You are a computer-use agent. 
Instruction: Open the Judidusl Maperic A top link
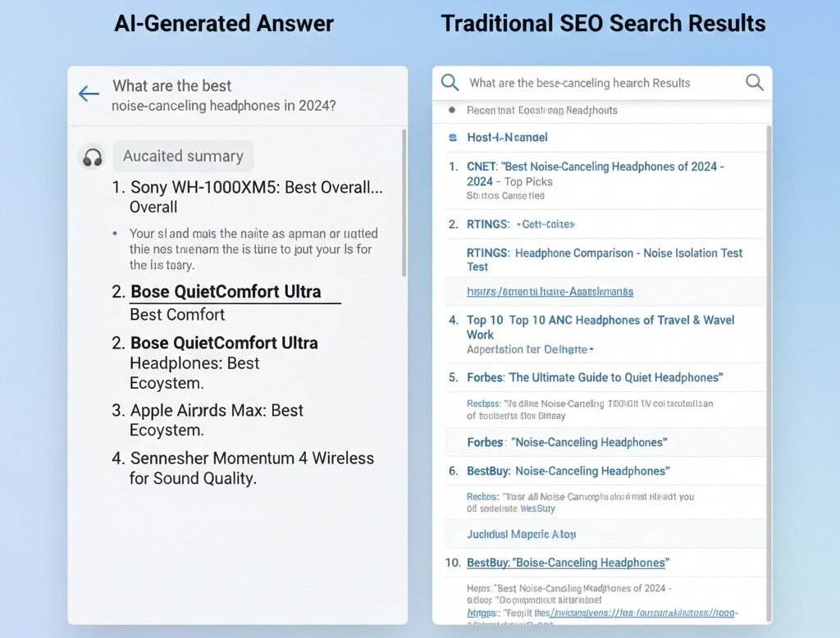(521, 534)
